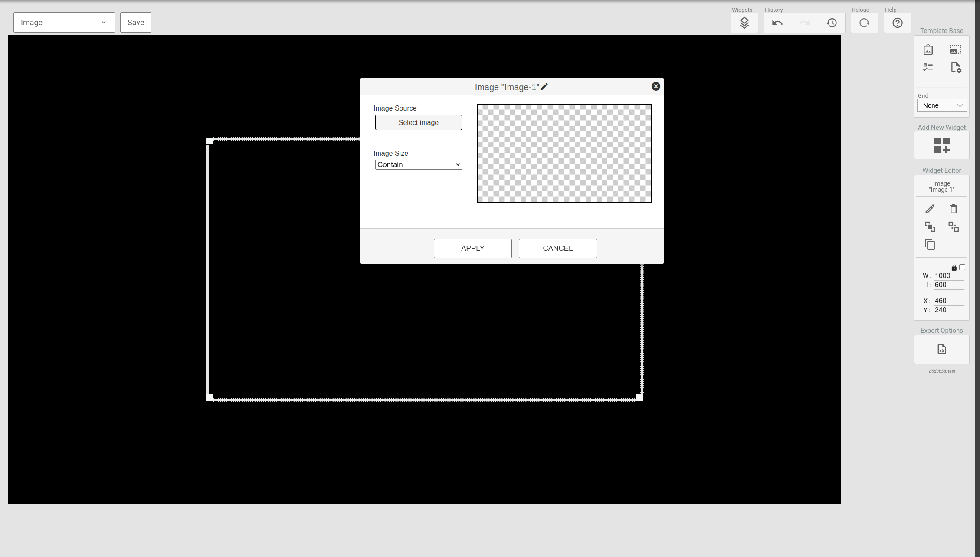
Task: Click the top-left widget resize handle
Action: 210,141
